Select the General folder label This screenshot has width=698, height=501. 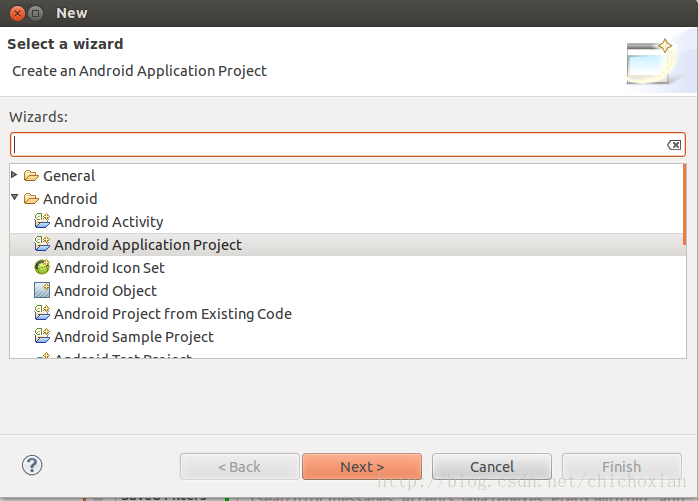69,176
